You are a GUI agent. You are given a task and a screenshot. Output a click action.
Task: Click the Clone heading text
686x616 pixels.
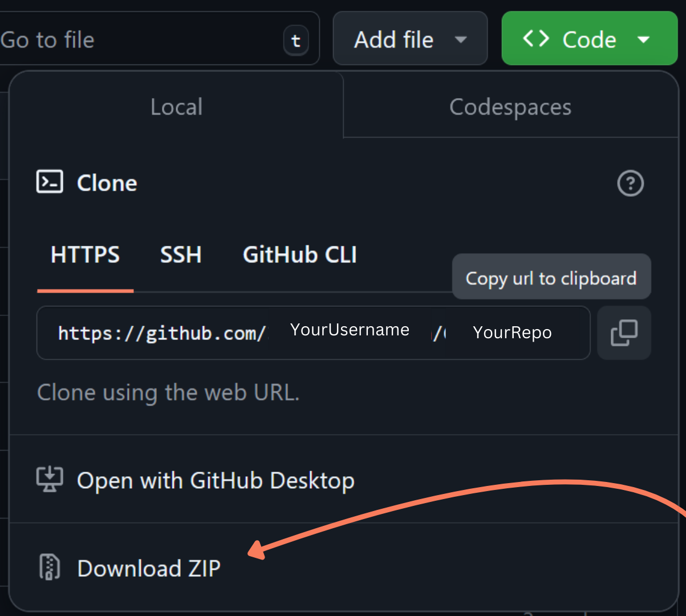tap(107, 183)
